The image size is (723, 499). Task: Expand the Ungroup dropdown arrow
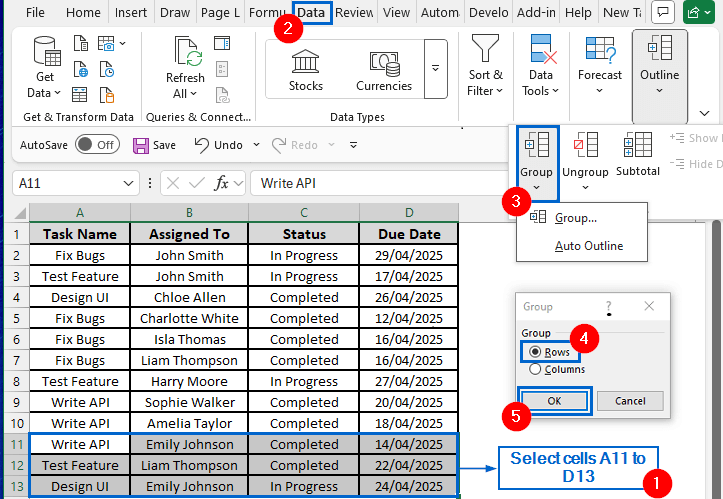(x=586, y=187)
